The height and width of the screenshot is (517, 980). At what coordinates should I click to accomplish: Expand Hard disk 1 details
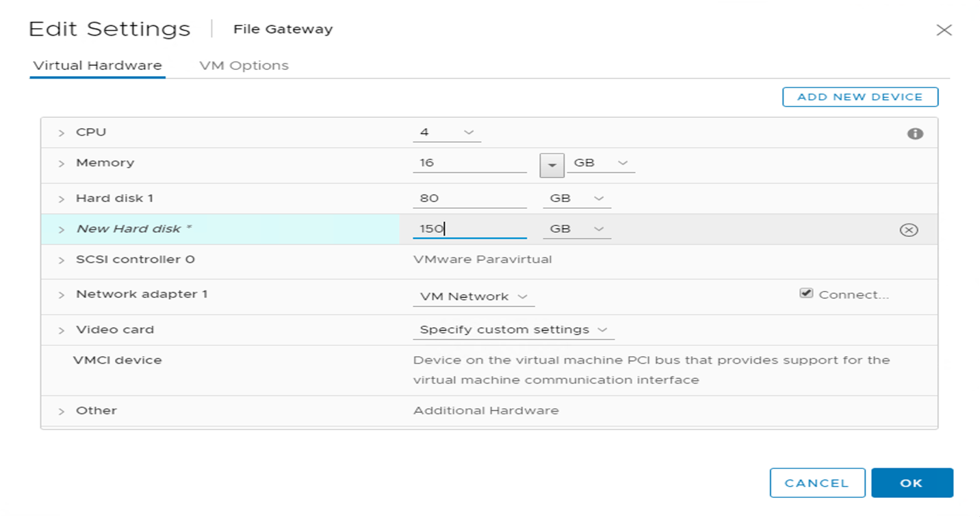[61, 197]
